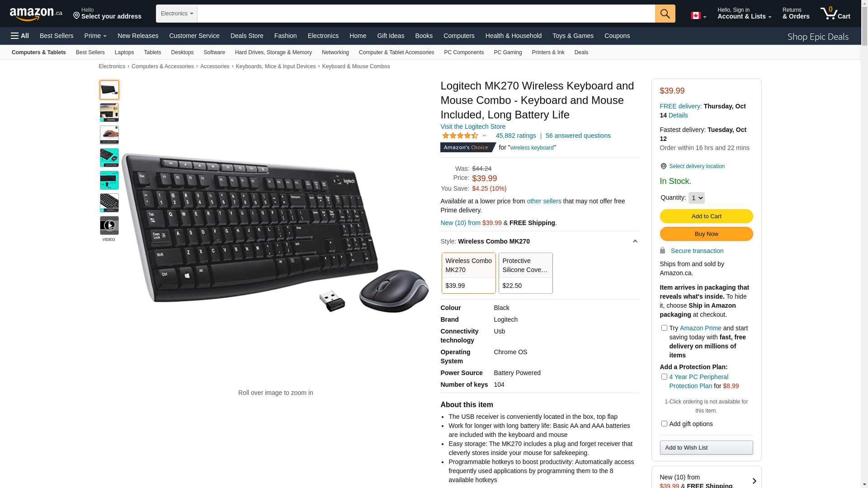The width and height of the screenshot is (868, 488).
Task: Open the All hamburger menu
Action: (20, 36)
